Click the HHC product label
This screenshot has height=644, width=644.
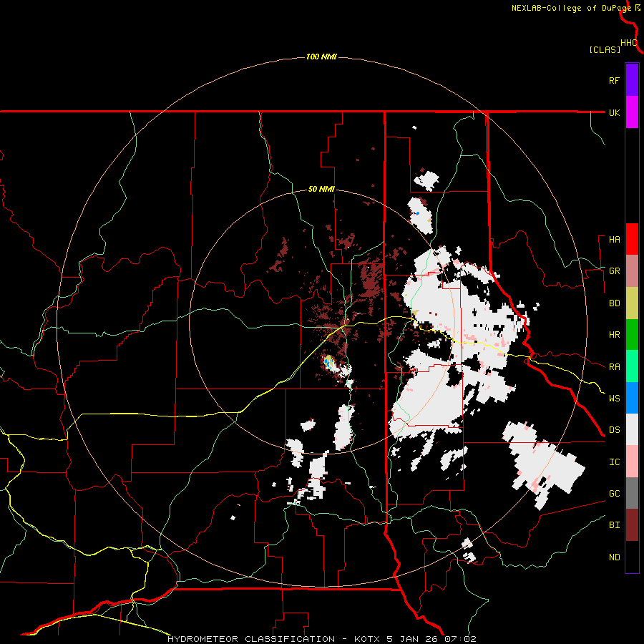[x=629, y=43]
